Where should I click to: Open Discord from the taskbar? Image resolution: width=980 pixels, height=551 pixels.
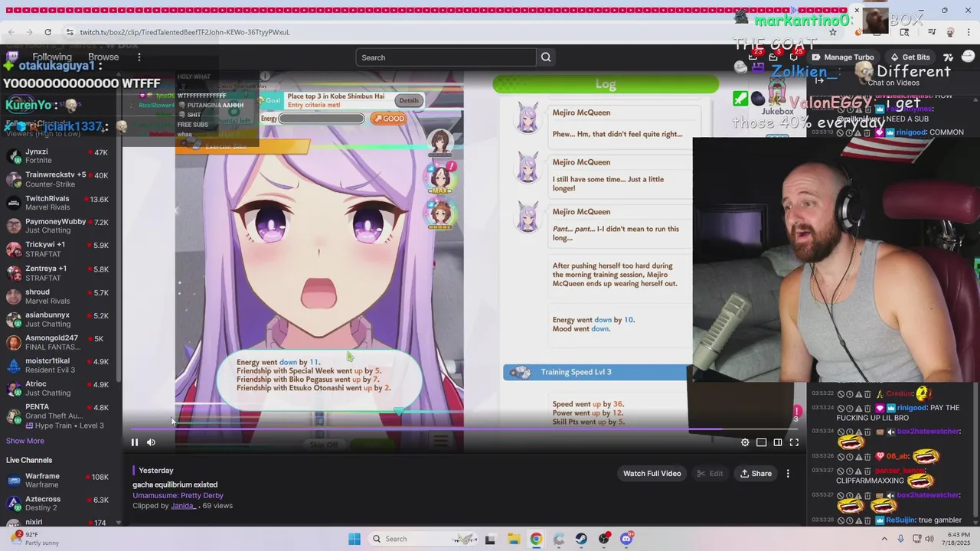tap(626, 539)
